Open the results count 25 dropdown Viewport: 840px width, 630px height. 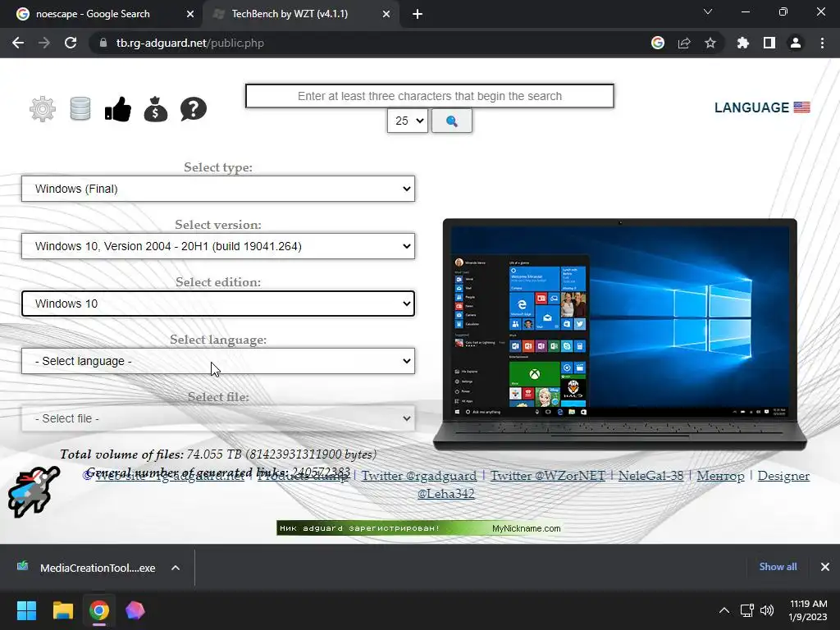point(407,121)
